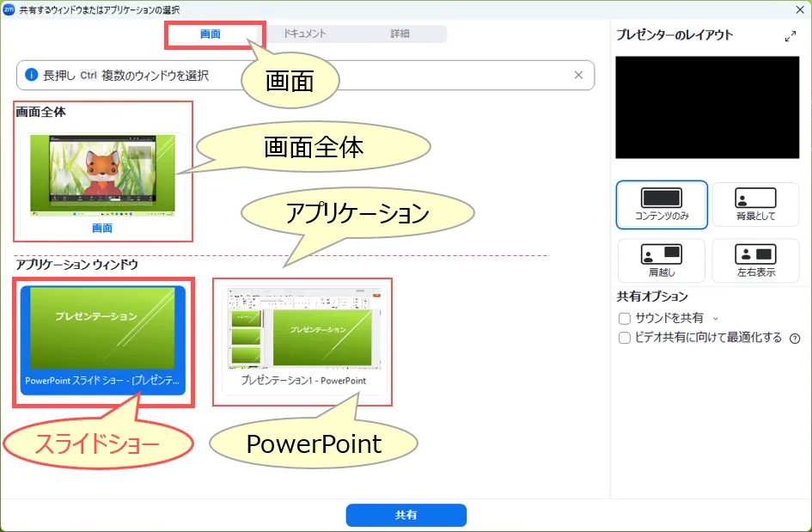Select the コンテンツのみ layout icon

[x=661, y=199]
